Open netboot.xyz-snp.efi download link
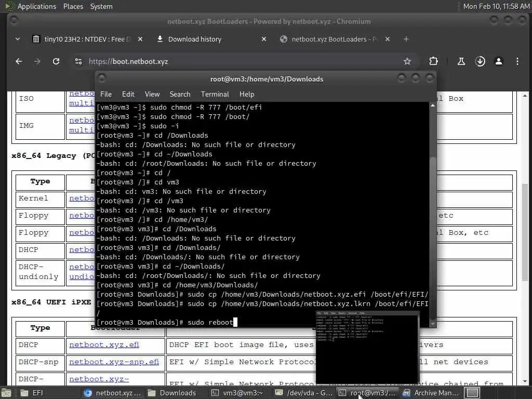 click(x=114, y=362)
